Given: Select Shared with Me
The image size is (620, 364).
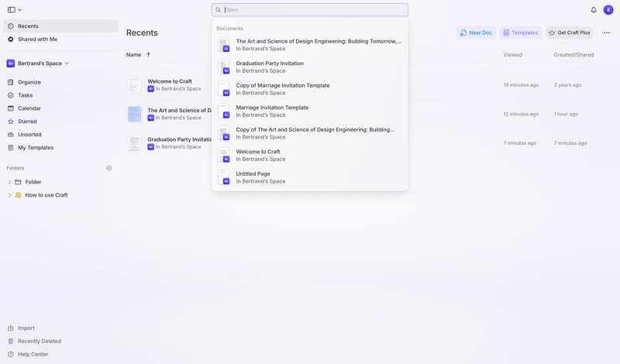Looking at the screenshot, I should tap(37, 39).
